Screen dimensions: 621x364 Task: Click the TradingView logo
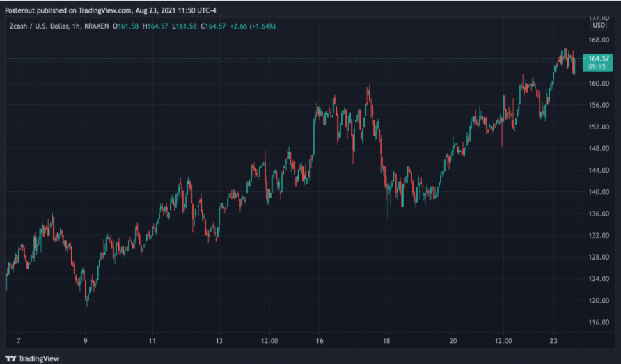click(33, 358)
